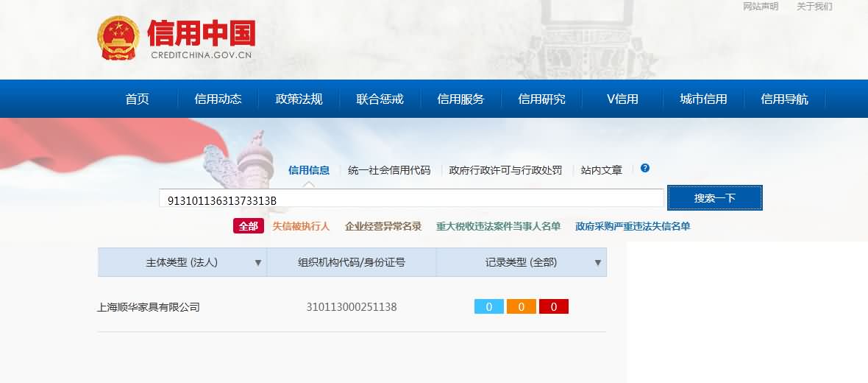Open the 首页 navigation item

tap(138, 99)
